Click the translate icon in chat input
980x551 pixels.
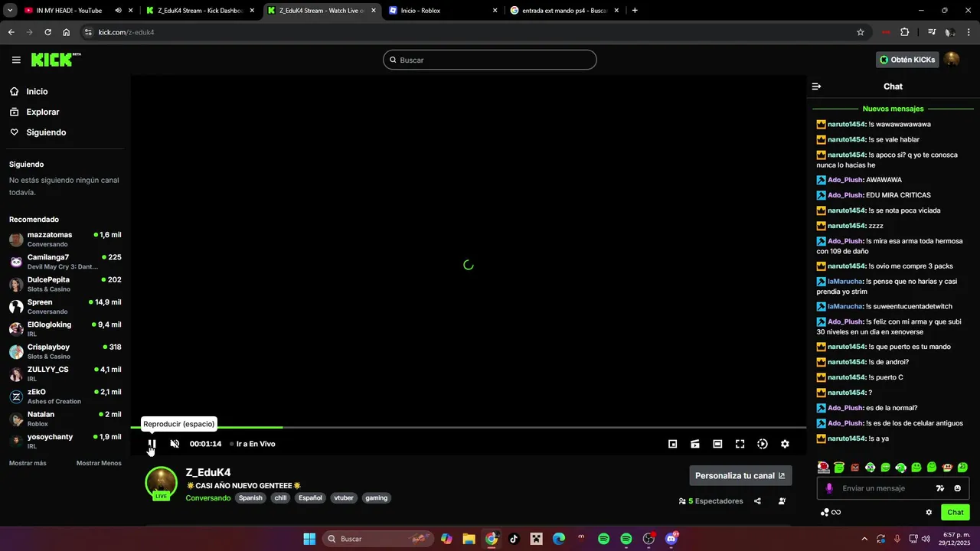(940, 488)
